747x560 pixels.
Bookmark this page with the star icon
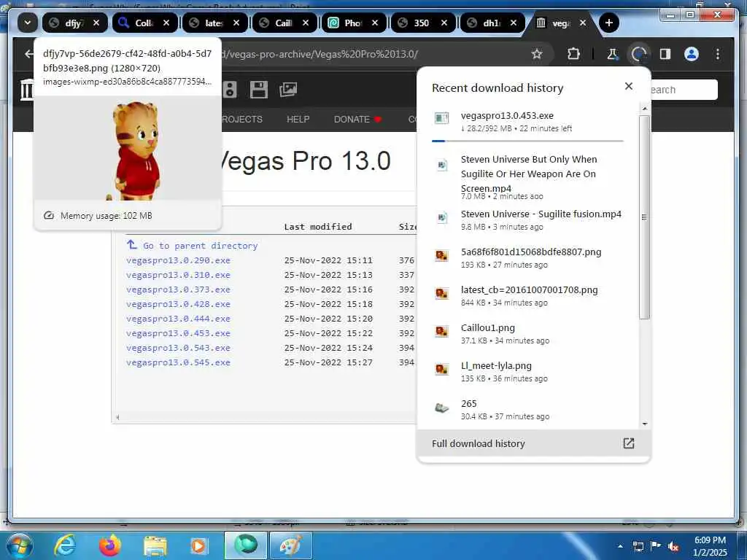coord(537,54)
